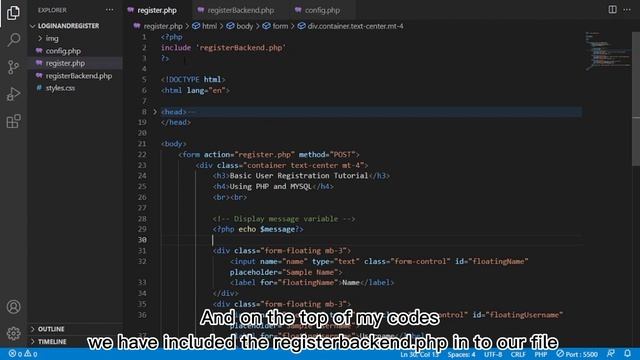
Task: Split the editor to the right
Action: point(612,9)
